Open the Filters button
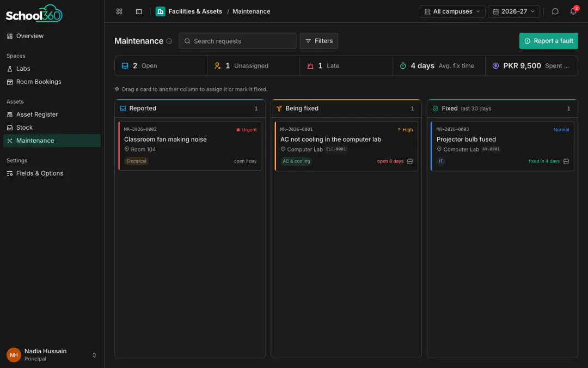The image size is (588, 368). (x=318, y=41)
